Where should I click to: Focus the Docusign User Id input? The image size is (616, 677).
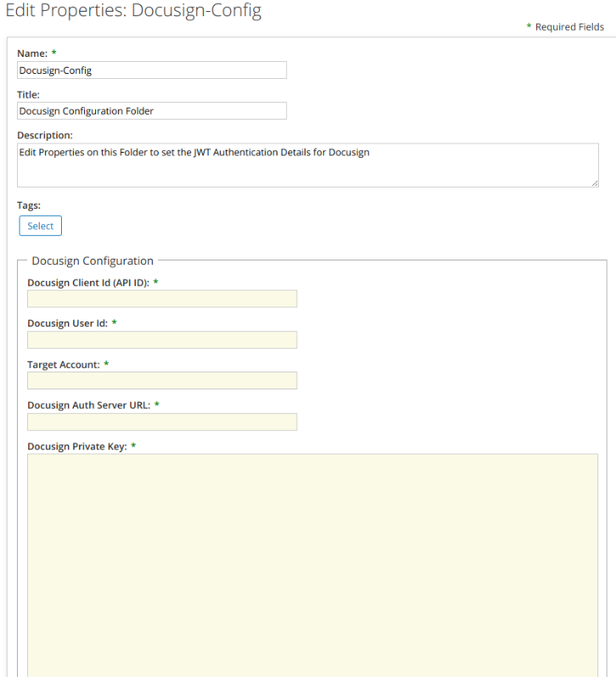coord(162,340)
